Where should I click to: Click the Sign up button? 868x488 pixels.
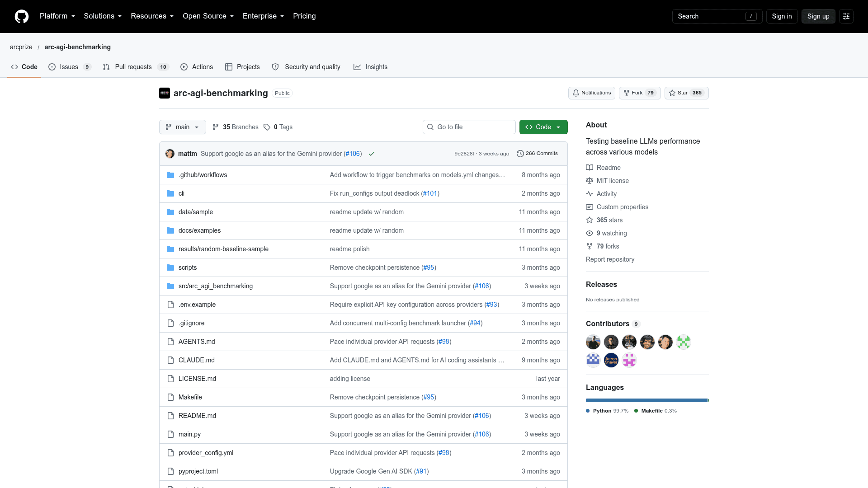818,16
